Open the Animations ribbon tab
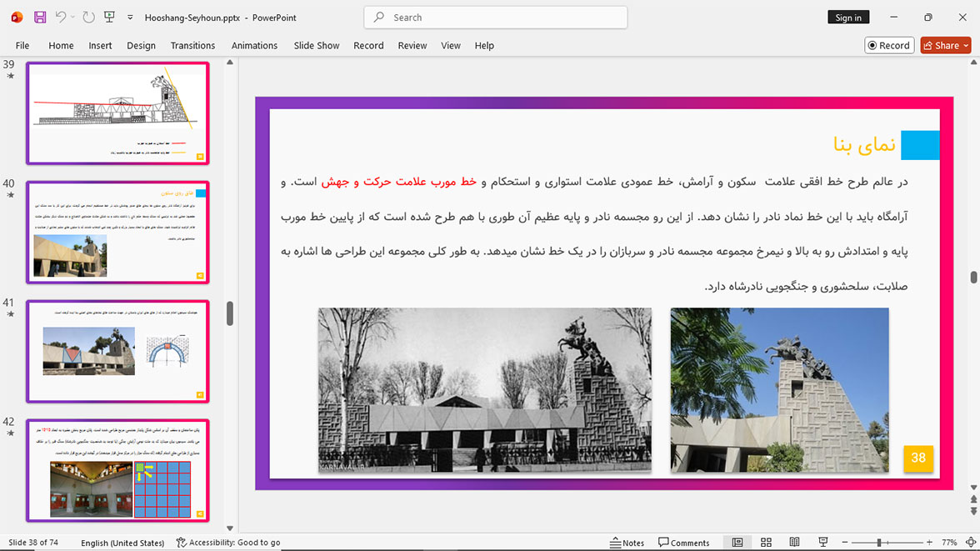Viewport: 980px width, 551px height. coord(254,46)
